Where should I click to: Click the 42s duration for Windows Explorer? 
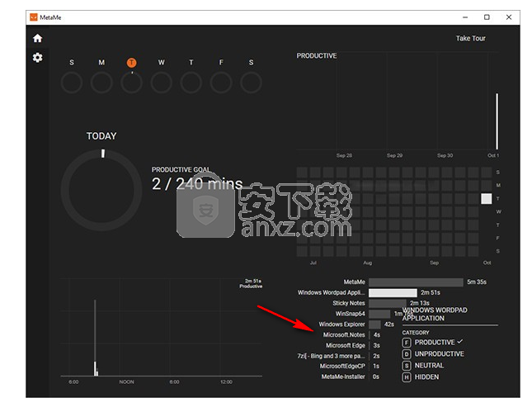pyautogui.click(x=389, y=324)
